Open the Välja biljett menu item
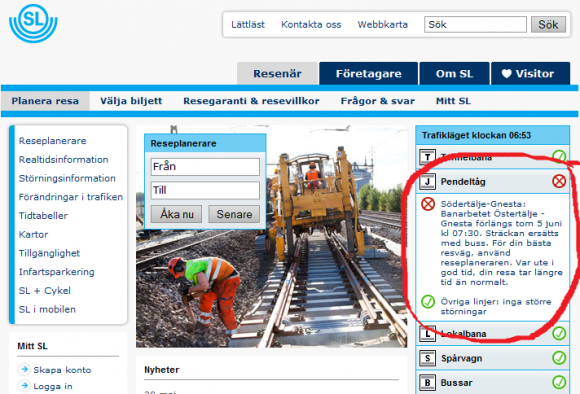The width and height of the screenshot is (580, 394). pos(131,101)
